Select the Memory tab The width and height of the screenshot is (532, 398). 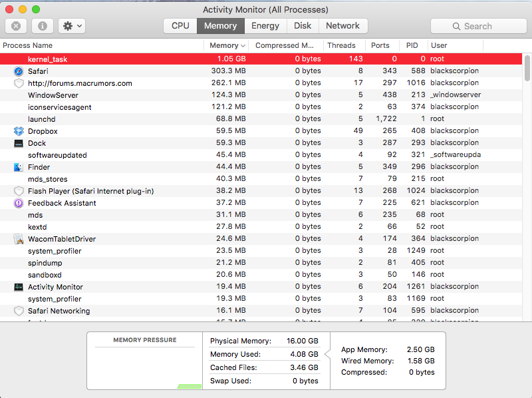click(221, 26)
